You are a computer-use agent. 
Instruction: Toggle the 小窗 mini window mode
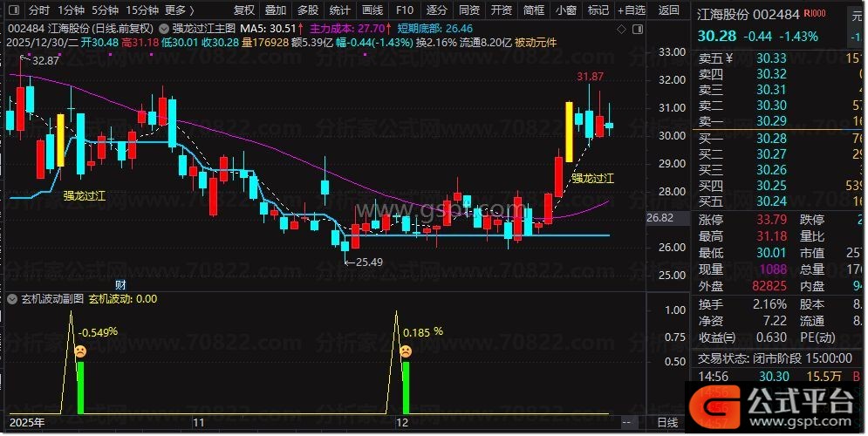click(x=565, y=10)
